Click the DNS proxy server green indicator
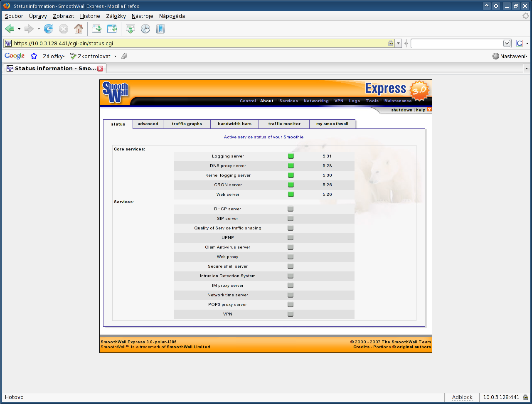 point(291,166)
